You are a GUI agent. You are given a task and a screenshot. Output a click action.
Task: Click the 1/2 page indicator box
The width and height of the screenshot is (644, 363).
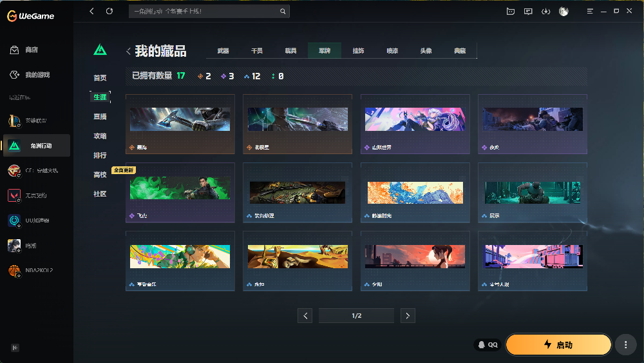click(356, 316)
